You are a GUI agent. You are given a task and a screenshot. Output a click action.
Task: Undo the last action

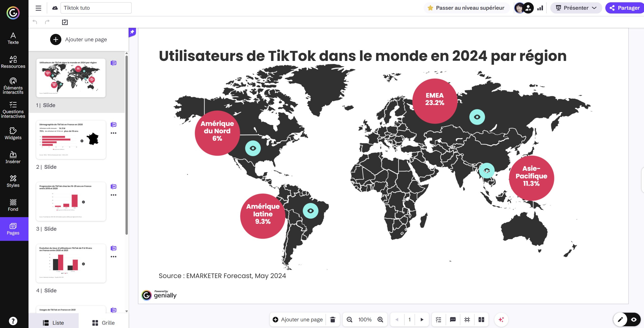(35, 22)
